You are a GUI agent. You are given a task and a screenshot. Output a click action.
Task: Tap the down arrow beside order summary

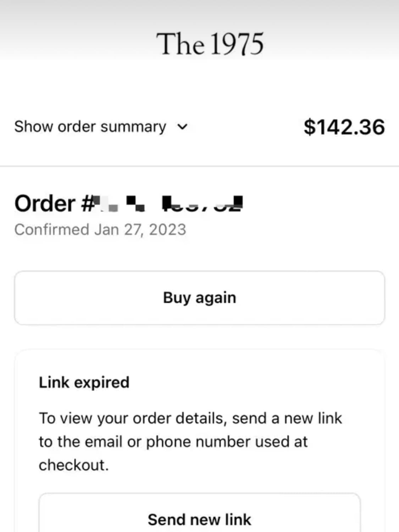coord(182,127)
